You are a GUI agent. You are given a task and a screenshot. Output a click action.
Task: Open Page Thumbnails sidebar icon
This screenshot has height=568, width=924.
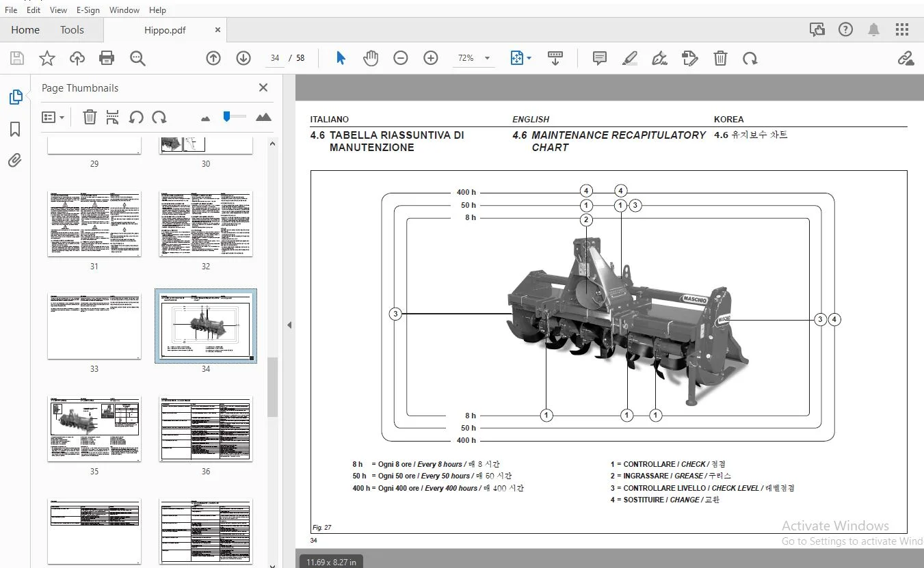(15, 97)
